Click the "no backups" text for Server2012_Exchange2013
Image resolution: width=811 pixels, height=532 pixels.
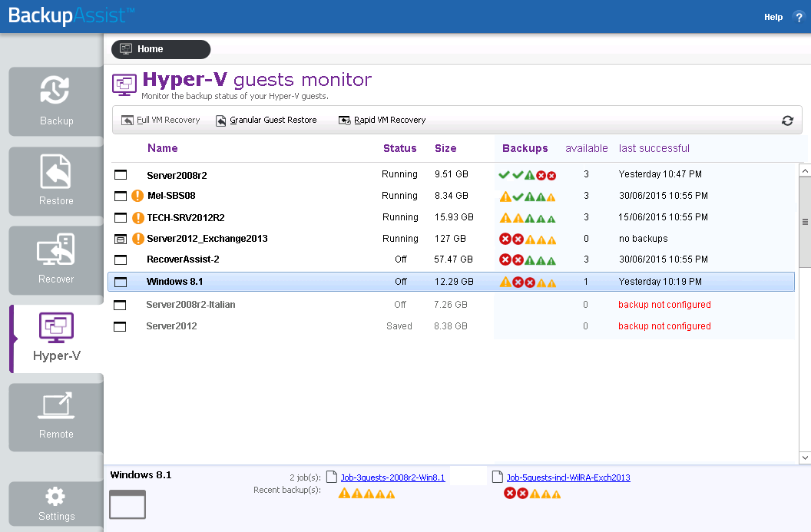[x=644, y=239]
